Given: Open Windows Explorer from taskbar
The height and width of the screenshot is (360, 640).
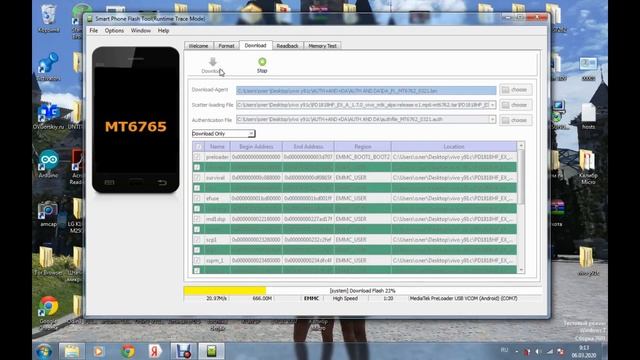Looking at the screenshot, I should pyautogui.click(x=71, y=351).
